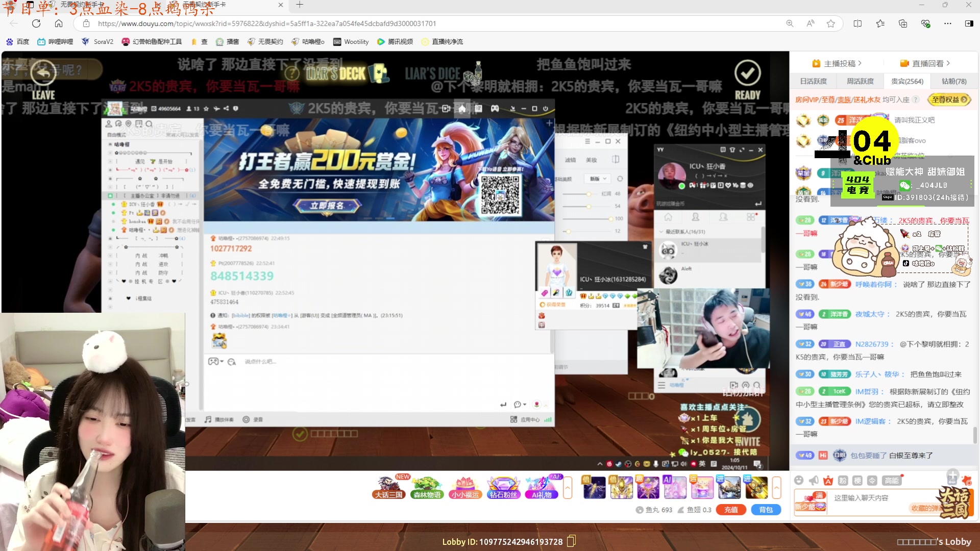Open browser settings and more menu
The image size is (980, 551).
(x=948, y=23)
